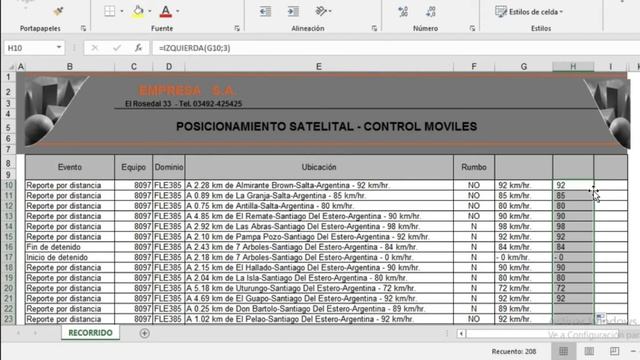
Task: Expand the Borders dropdown arrow
Action: [122, 11]
